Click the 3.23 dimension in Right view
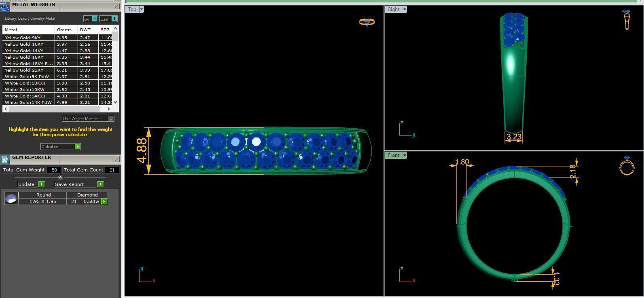The image size is (644, 298). tap(514, 137)
